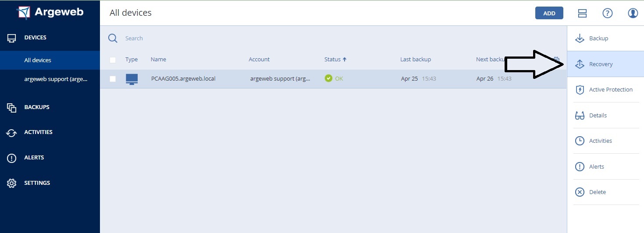644x233 pixels.
Task: Click the account cell argeweb support
Action: tap(280, 79)
